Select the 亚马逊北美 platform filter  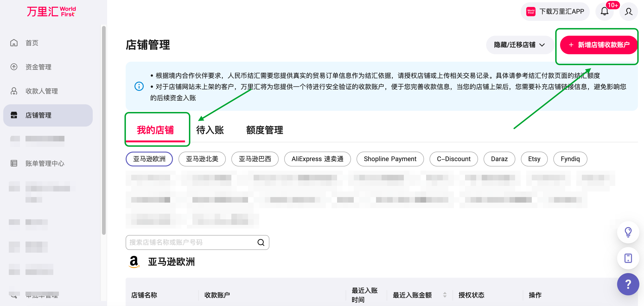coord(202,159)
